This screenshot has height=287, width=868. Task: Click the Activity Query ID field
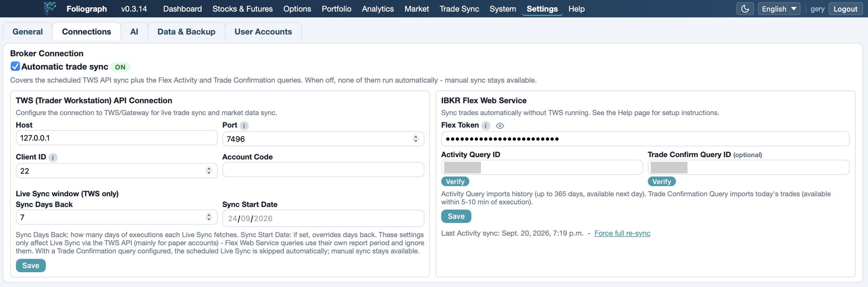(542, 167)
